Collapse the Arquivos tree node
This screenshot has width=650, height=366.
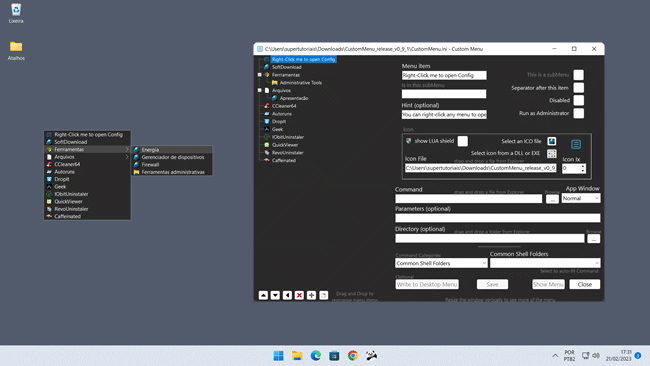260,90
